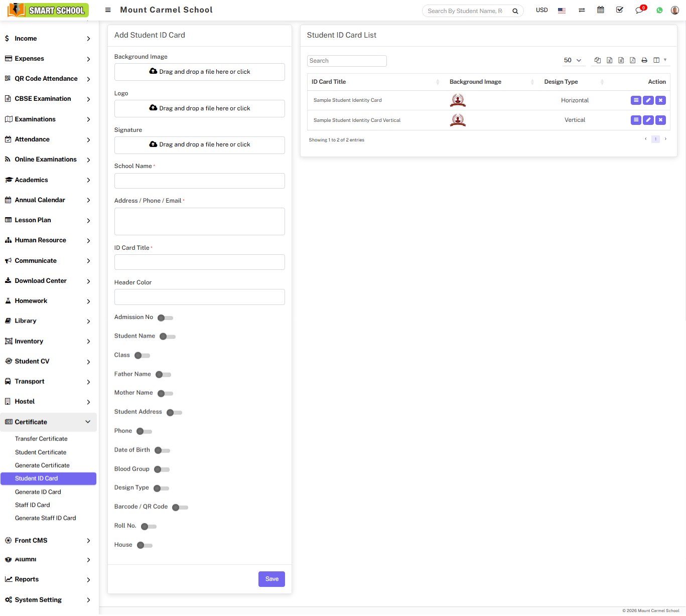Toggle the Barcode / QR Code switch
Screen dimensions: 686x616
click(x=180, y=508)
